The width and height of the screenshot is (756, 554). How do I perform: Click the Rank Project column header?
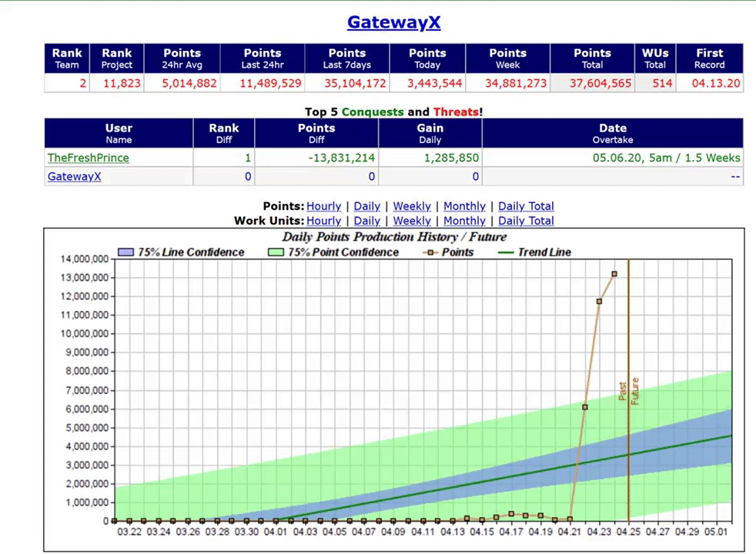coord(117,58)
